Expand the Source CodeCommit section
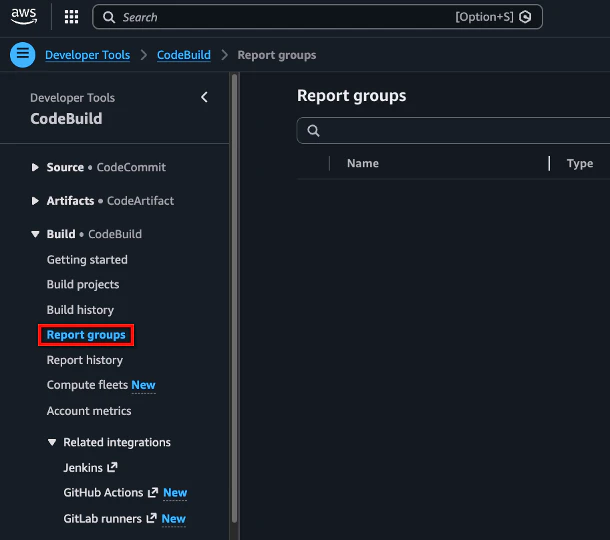610x540 pixels. pyautogui.click(x=35, y=167)
